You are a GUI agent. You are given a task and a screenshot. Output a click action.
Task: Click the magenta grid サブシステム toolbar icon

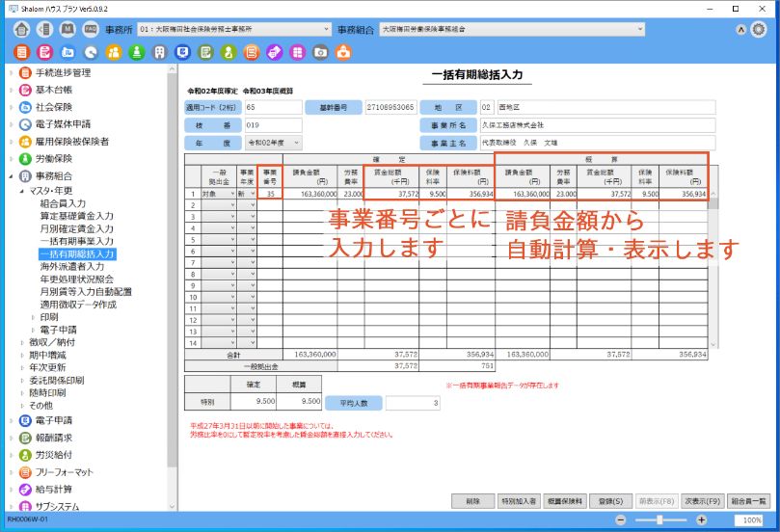298,52
